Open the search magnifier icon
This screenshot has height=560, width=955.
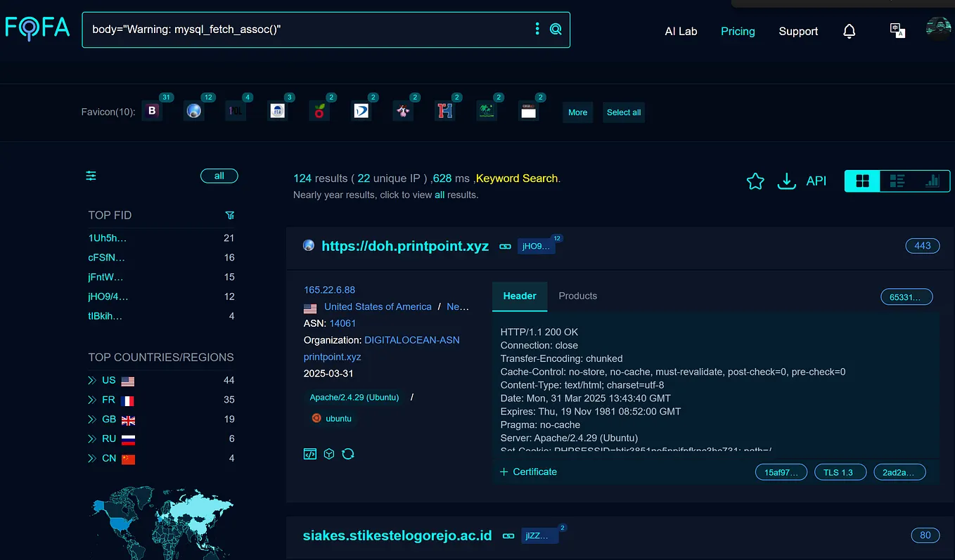pyautogui.click(x=555, y=30)
